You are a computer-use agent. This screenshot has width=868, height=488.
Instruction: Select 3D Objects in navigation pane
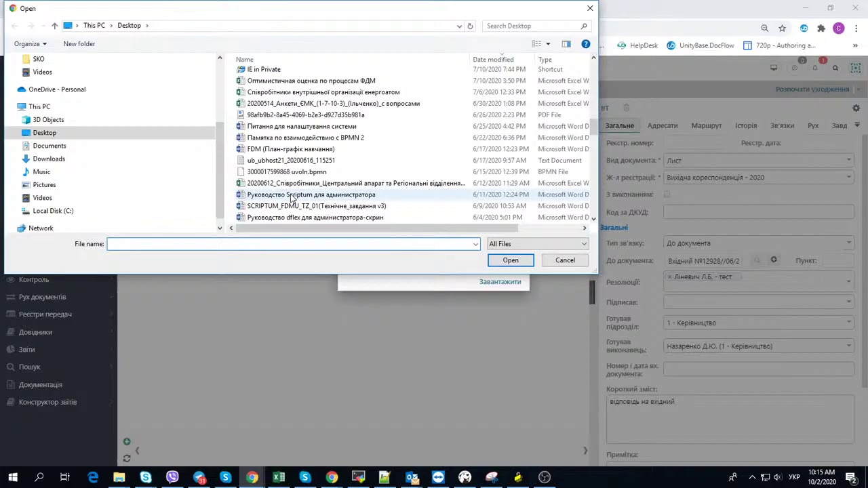pyautogui.click(x=48, y=120)
